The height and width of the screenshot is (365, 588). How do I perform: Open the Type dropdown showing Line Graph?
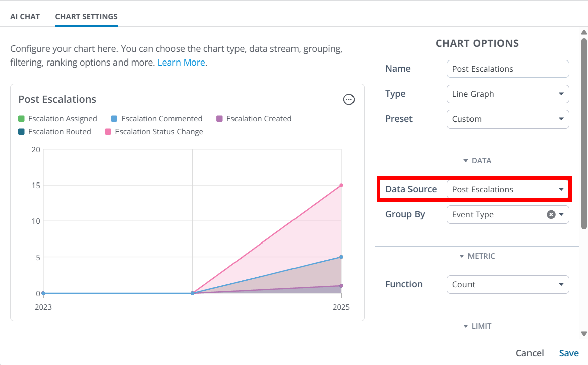click(507, 94)
